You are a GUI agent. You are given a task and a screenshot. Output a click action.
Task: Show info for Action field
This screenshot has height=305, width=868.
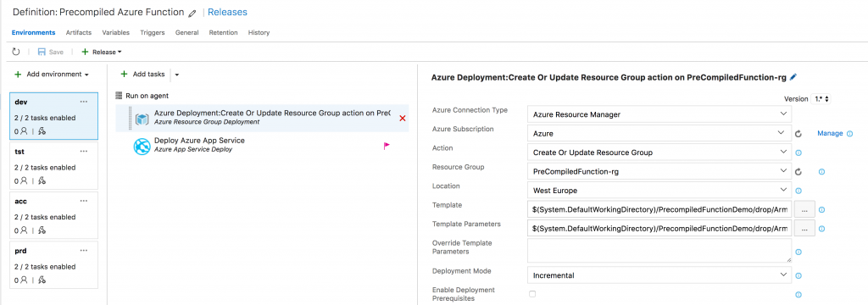(798, 152)
